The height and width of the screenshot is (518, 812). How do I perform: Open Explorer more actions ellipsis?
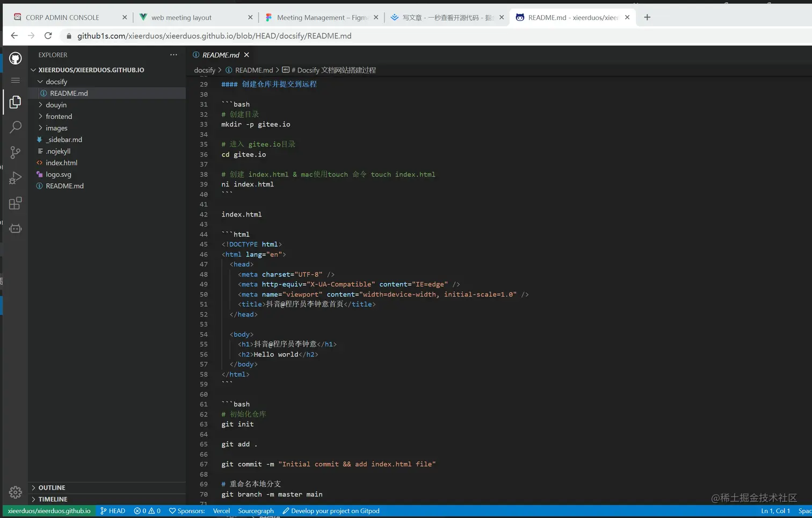coord(173,55)
